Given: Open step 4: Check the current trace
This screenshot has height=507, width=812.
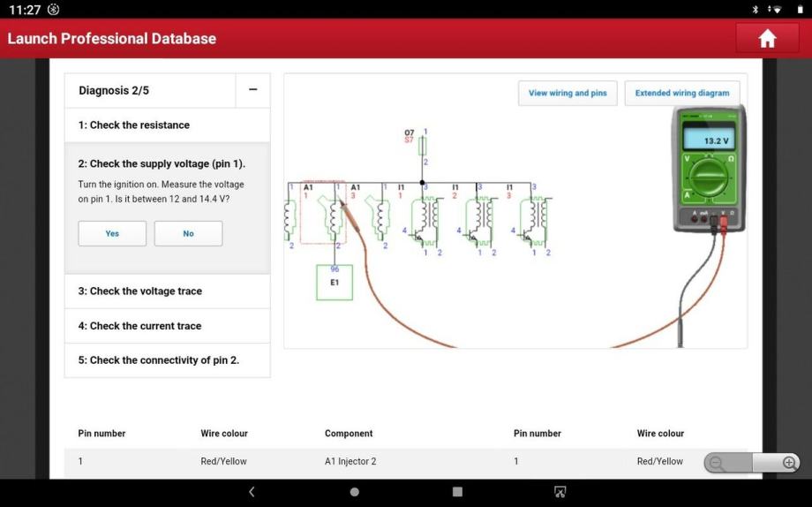Looking at the screenshot, I should tap(168, 326).
